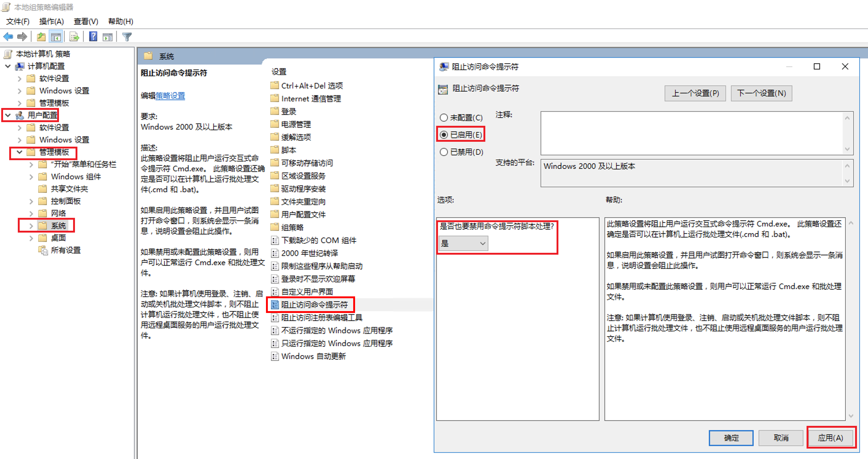
Task: Open the Help toolbar icon
Action: 93,36
